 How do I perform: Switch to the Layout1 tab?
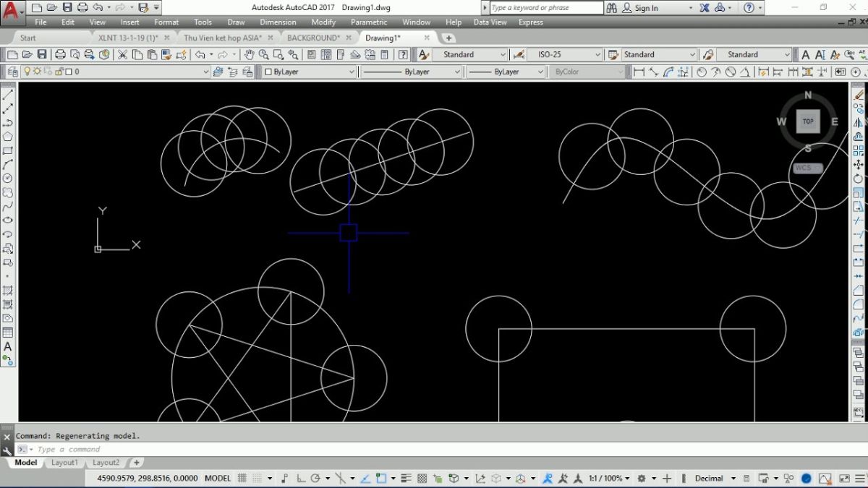[64, 463]
